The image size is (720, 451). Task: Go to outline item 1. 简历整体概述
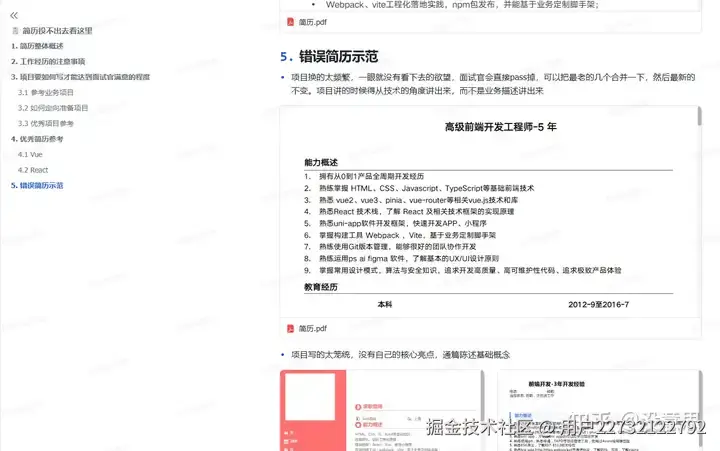pos(37,46)
